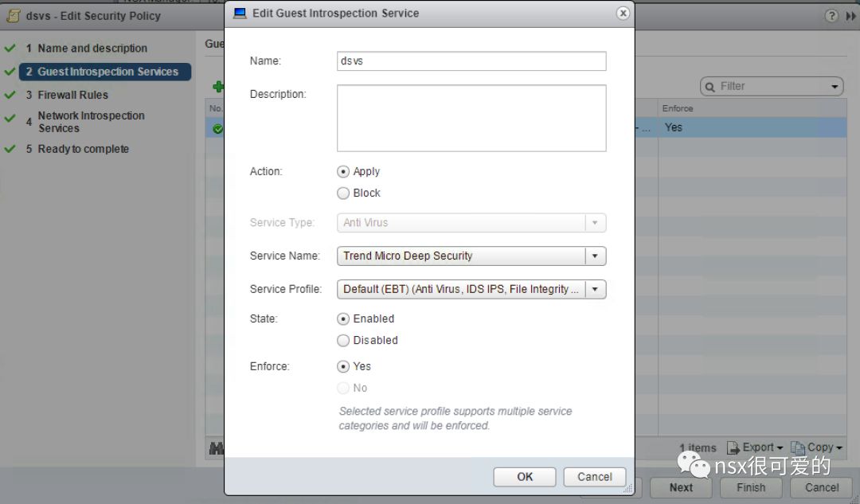Go to step 2 Guest Introspection Services
Viewport: 860px width, 504px height.
click(x=105, y=72)
